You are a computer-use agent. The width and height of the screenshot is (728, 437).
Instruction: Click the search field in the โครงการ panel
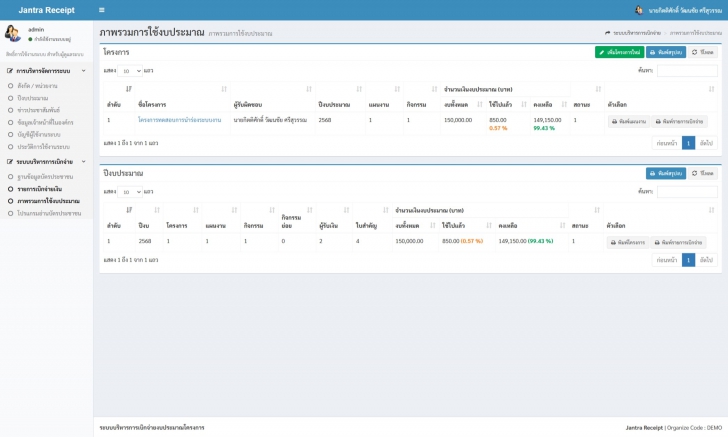(x=687, y=71)
